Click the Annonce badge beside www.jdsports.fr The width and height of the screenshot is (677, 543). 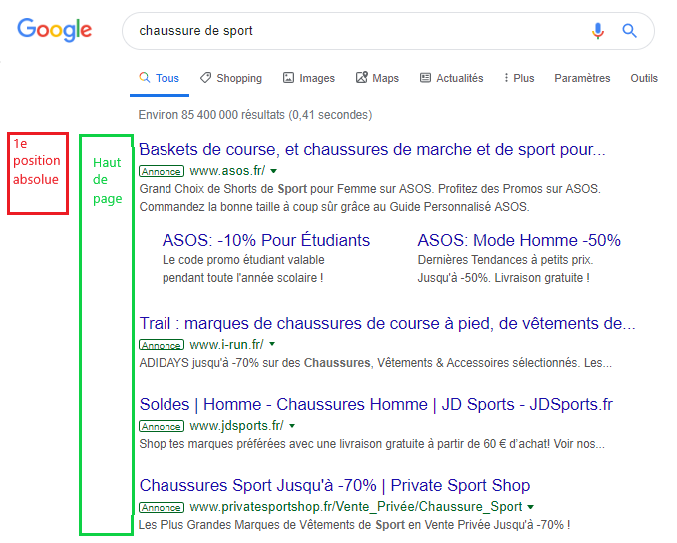click(161, 426)
